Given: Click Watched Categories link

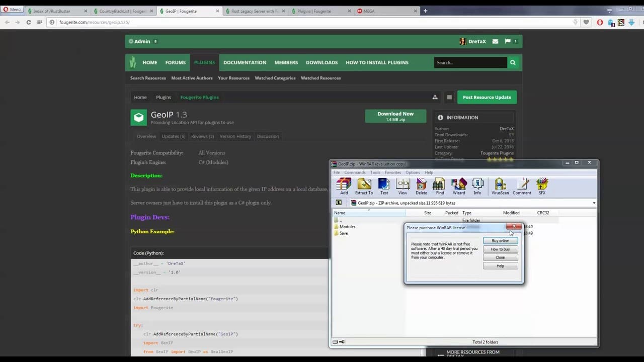Looking at the screenshot, I should (x=275, y=78).
